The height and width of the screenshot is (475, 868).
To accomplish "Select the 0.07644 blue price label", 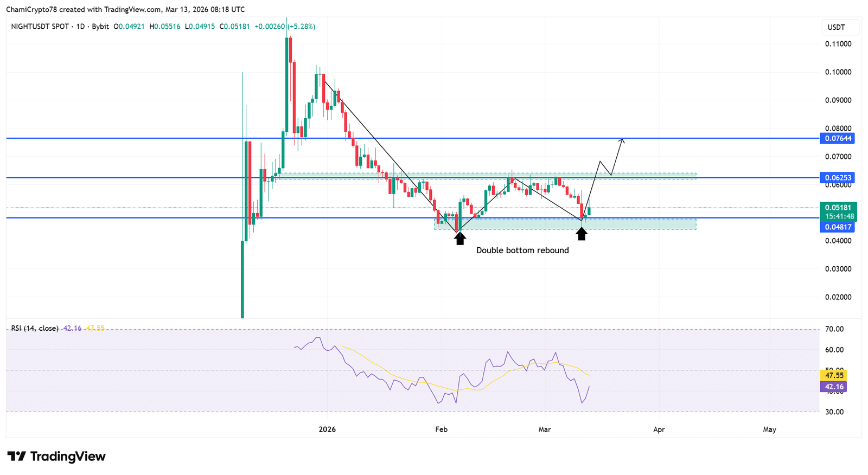I will 838,138.
